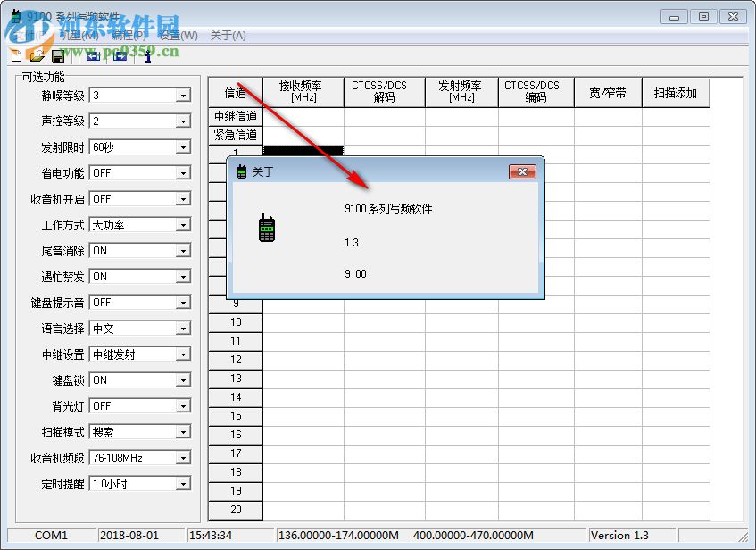The image size is (756, 550).
Task: Click the 发射频率 [MHz] column header
Action: [x=461, y=92]
